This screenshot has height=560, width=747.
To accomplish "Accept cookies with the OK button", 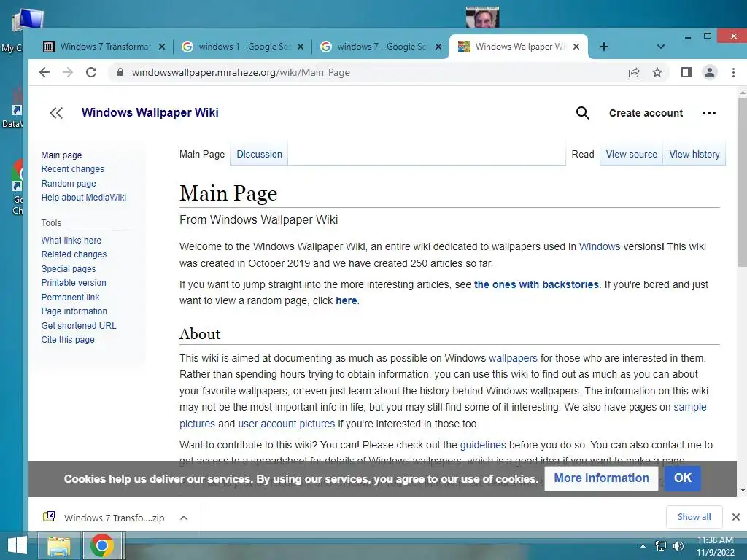I will pos(682,478).
